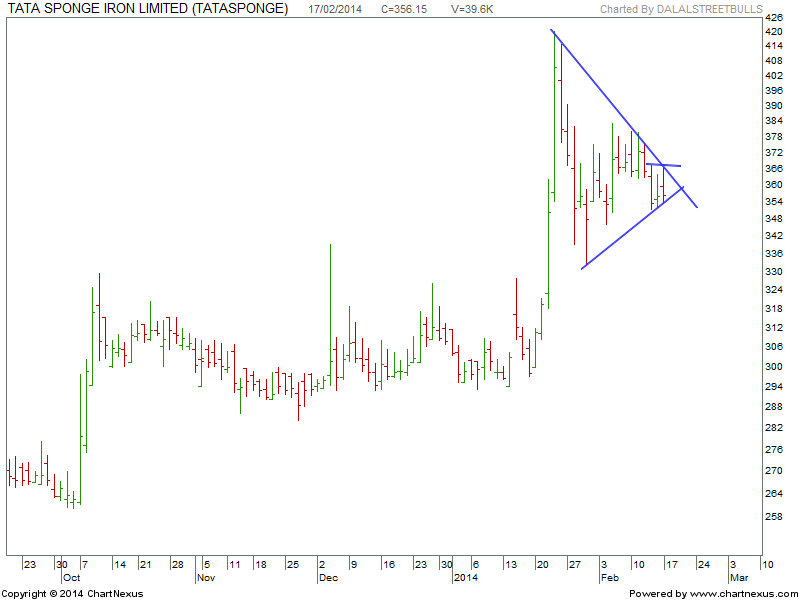The height and width of the screenshot is (600, 800).
Task: Click the Oct month label on time axis
Action: tap(71, 578)
